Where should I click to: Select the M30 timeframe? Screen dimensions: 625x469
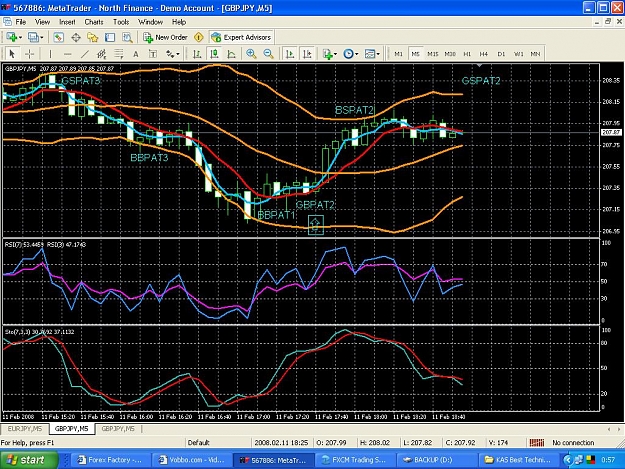450,54
